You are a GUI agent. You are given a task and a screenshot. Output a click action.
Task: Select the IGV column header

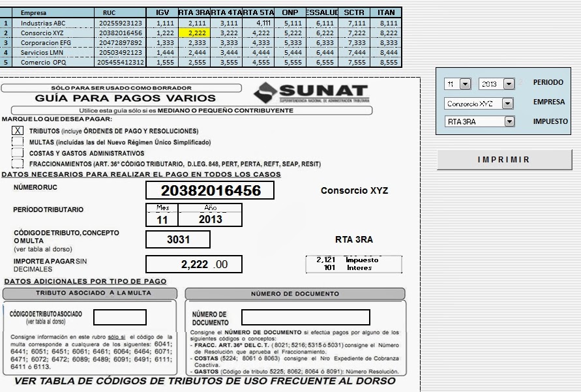[x=162, y=12]
